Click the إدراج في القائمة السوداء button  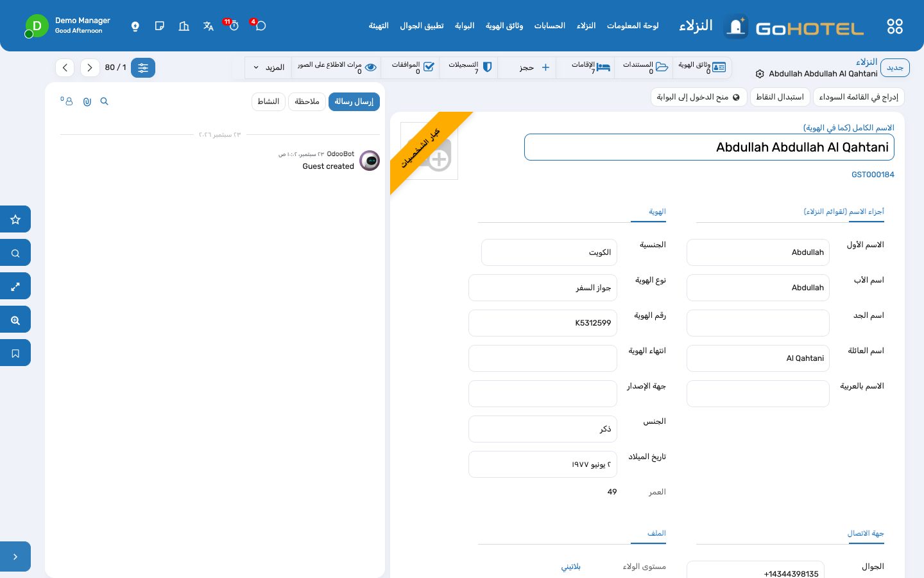tap(859, 97)
